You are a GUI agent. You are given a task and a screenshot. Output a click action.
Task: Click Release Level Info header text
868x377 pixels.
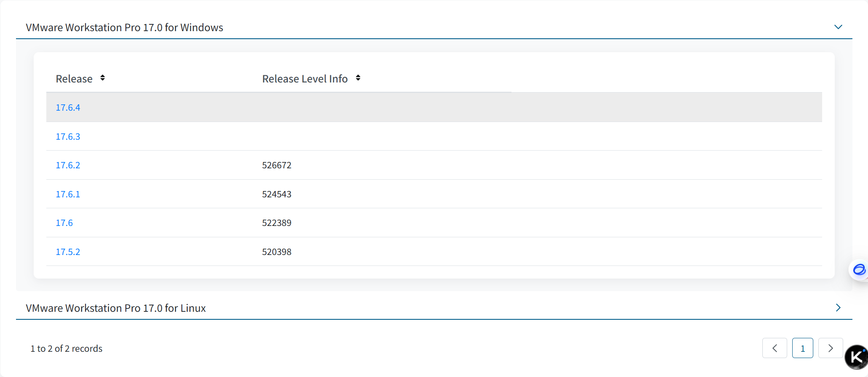305,79
